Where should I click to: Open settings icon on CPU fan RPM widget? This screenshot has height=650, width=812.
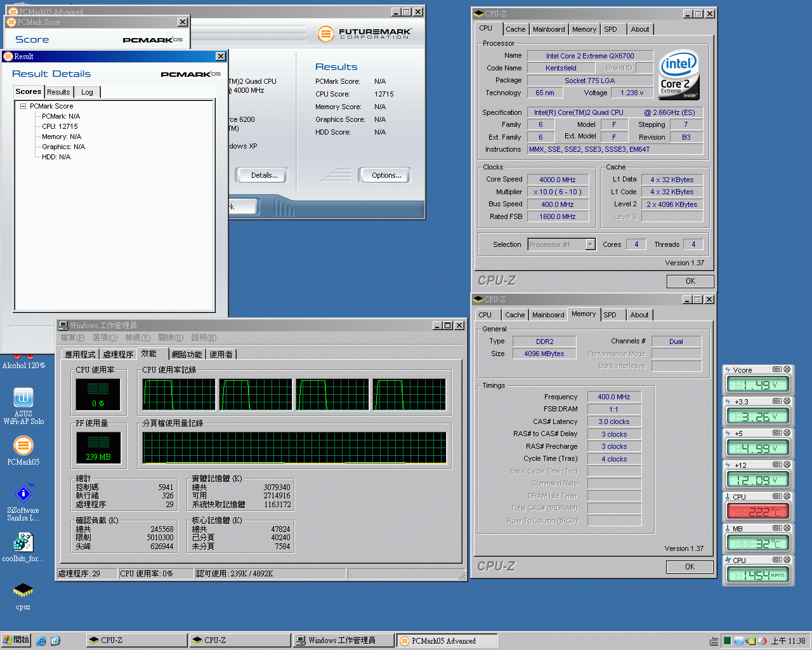coord(776,560)
